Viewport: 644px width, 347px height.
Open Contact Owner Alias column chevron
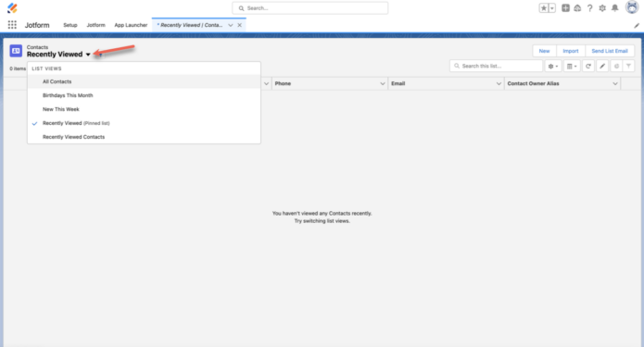615,83
